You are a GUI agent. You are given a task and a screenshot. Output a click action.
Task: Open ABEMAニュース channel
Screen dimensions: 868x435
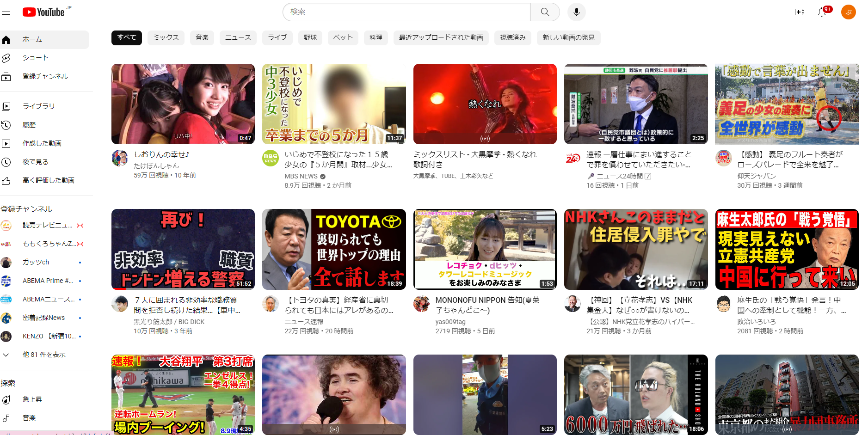(44, 300)
